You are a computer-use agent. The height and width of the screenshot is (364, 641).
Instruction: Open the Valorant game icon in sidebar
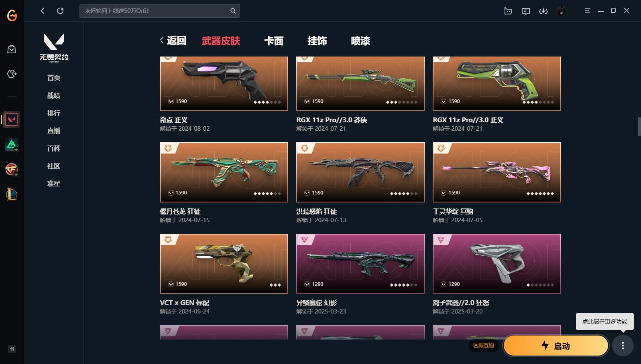(x=12, y=119)
